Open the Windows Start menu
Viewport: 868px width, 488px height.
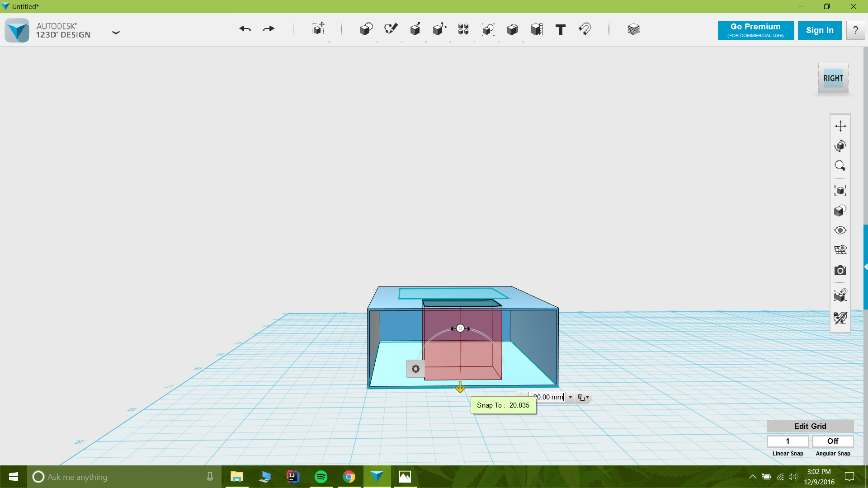(x=14, y=477)
